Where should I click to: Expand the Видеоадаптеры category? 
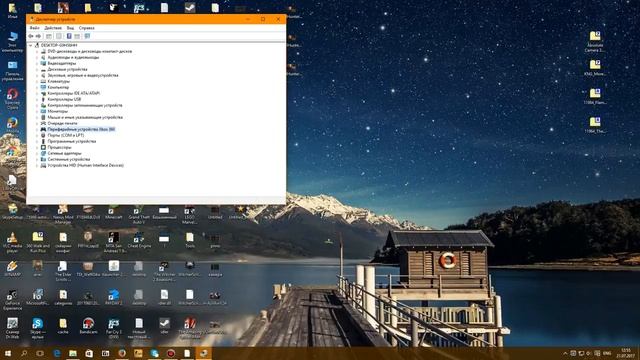click(x=37, y=63)
